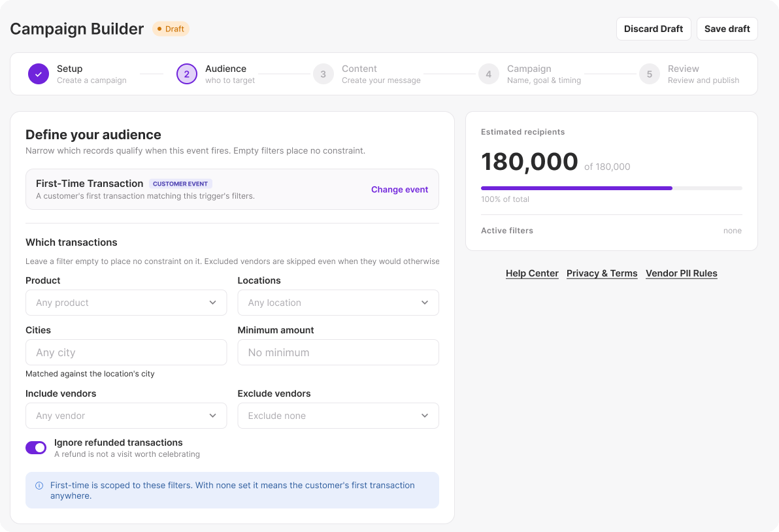Click the Setup step checkmark circle
Screen dimensions: 779x532
pos(39,74)
